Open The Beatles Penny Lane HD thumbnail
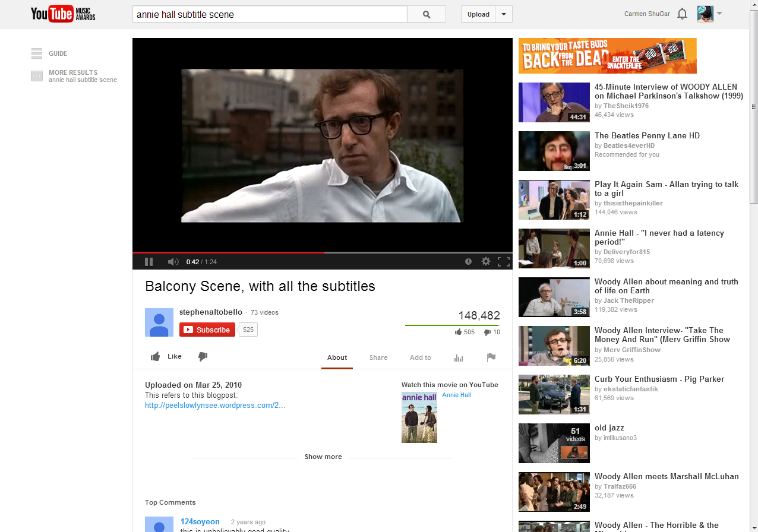This screenshot has height=532, width=758. 554,151
